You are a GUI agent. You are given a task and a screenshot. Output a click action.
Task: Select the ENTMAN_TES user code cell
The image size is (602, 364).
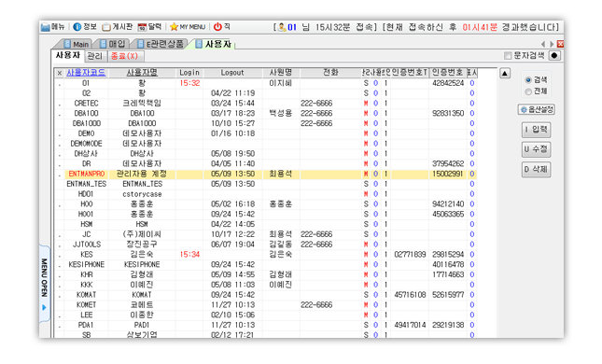[x=86, y=184]
